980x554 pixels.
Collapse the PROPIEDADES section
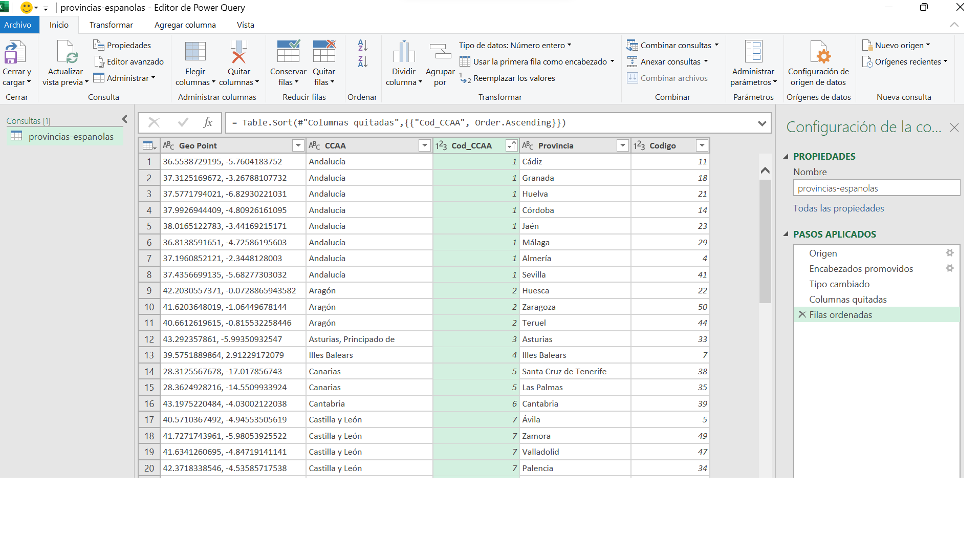pos(786,156)
